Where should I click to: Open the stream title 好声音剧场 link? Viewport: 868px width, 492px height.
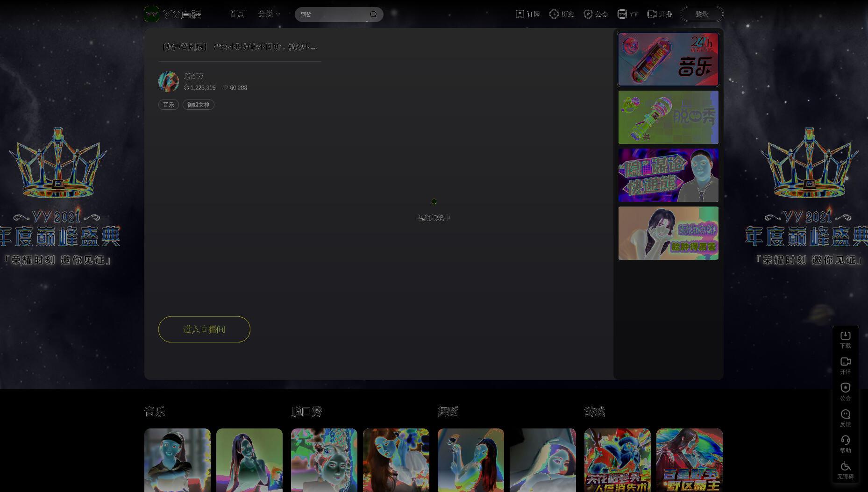pos(240,47)
